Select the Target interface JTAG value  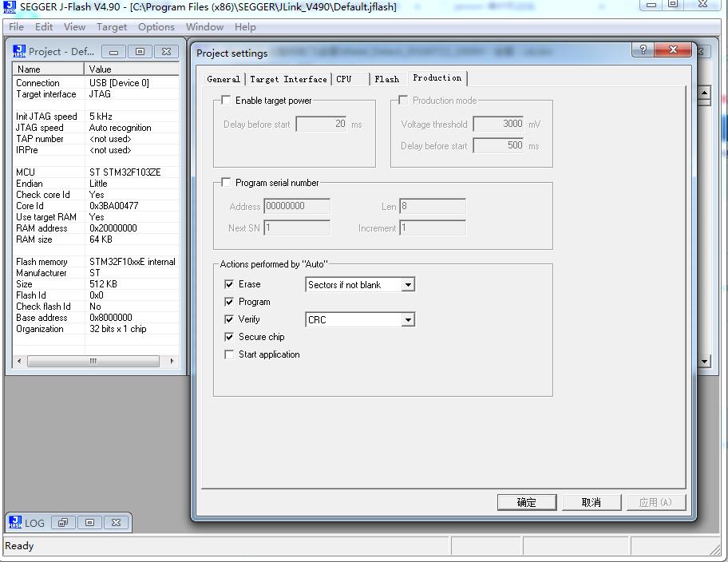pos(100,94)
